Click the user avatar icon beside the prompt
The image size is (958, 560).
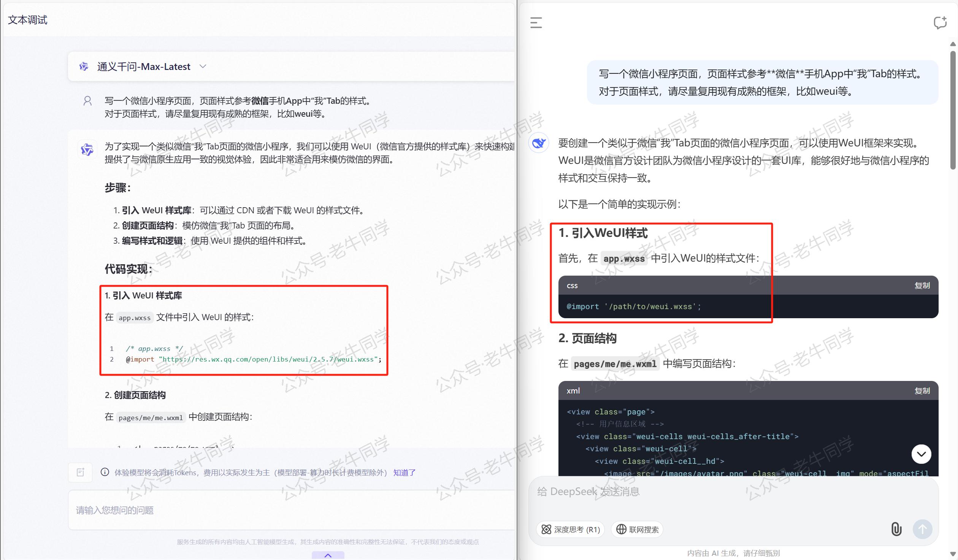pyautogui.click(x=87, y=101)
